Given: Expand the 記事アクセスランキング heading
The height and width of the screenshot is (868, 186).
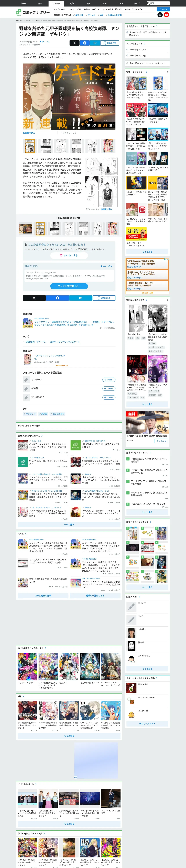Looking at the screenshot, I should point(151,453).
